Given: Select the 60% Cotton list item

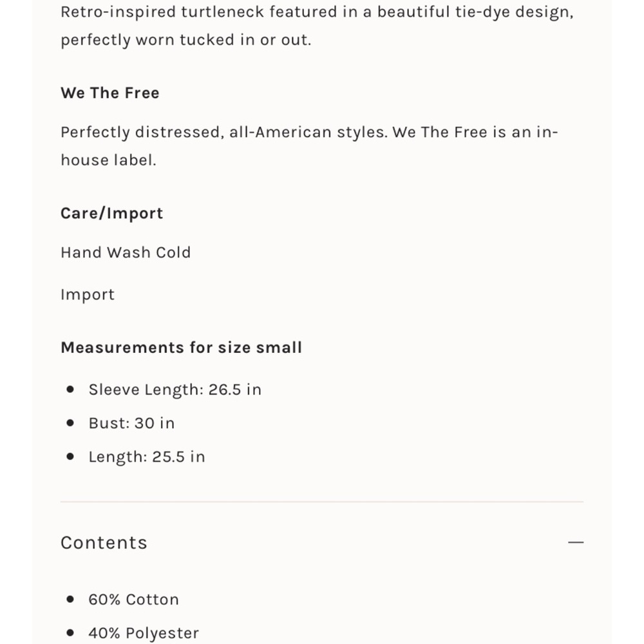Looking at the screenshot, I should coord(133,599).
